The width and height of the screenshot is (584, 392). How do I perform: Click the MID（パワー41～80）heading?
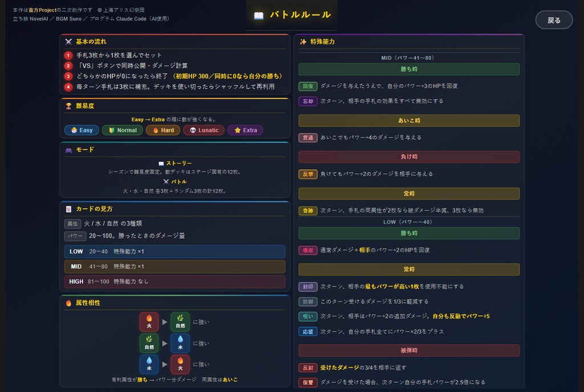(408, 58)
